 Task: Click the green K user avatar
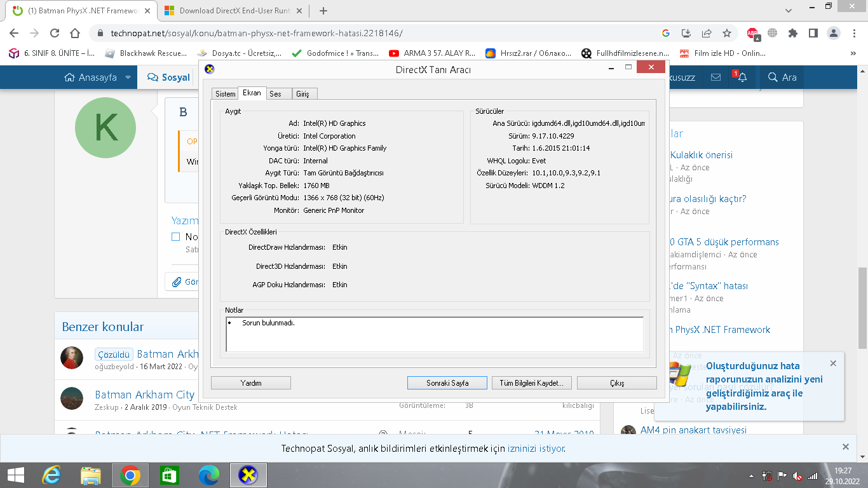pyautogui.click(x=105, y=128)
